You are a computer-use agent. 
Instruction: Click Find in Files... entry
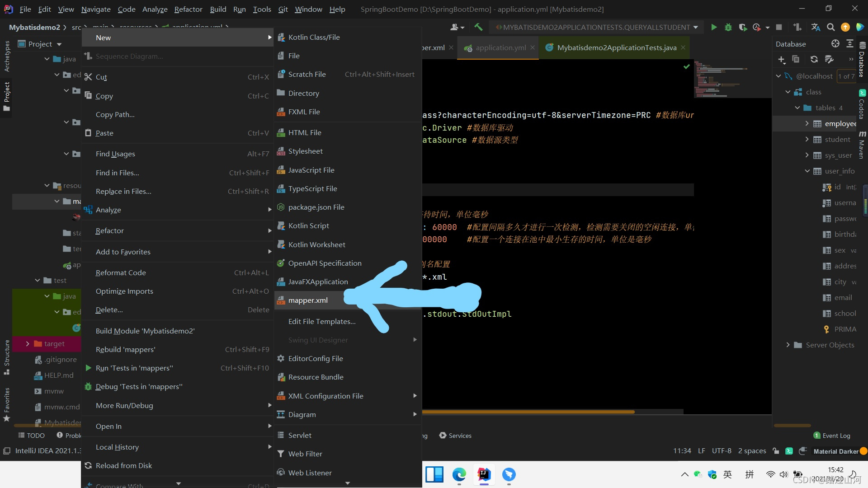[178, 173]
